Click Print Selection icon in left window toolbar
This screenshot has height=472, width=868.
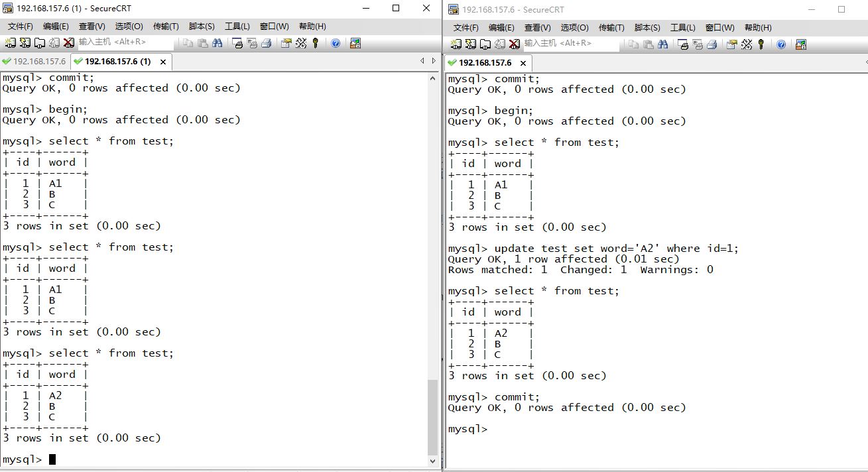(x=252, y=42)
